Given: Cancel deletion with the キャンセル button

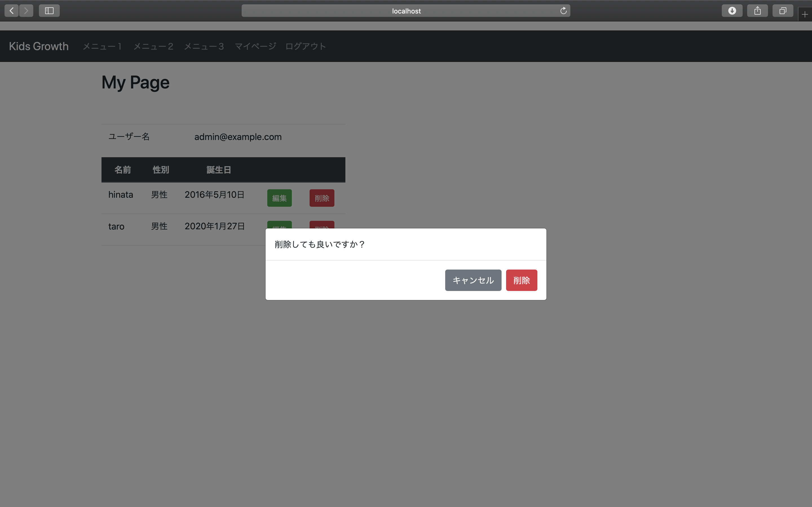Looking at the screenshot, I should click(x=473, y=280).
